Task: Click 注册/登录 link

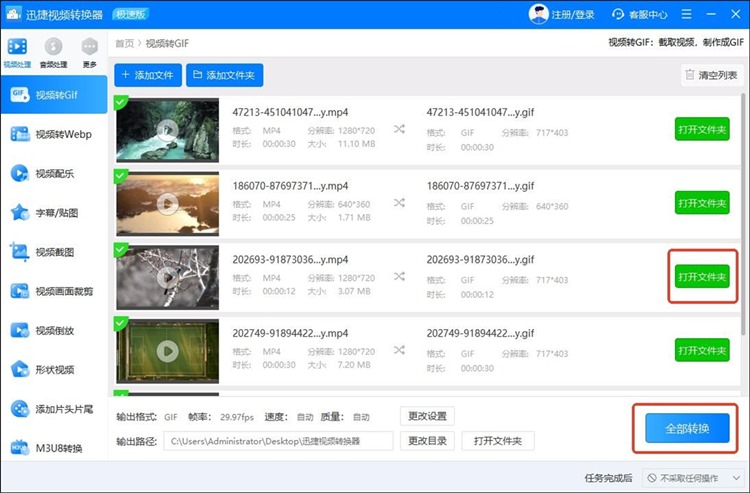Action: 573,15
